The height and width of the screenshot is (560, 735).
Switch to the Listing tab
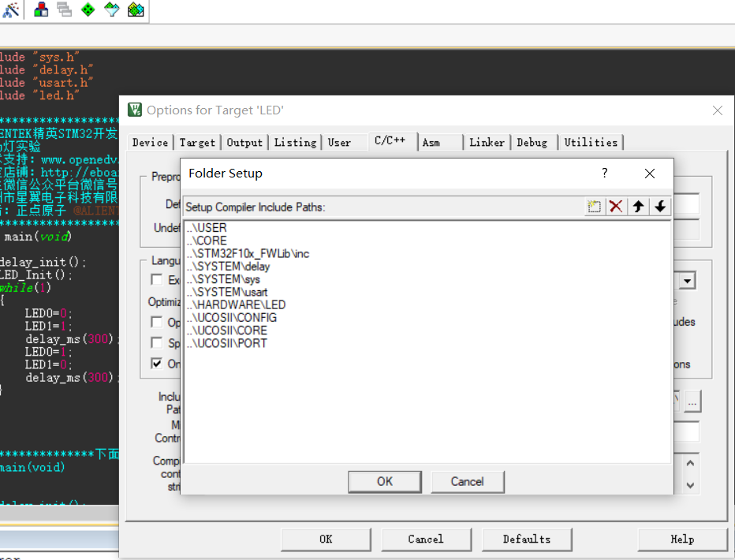(295, 143)
